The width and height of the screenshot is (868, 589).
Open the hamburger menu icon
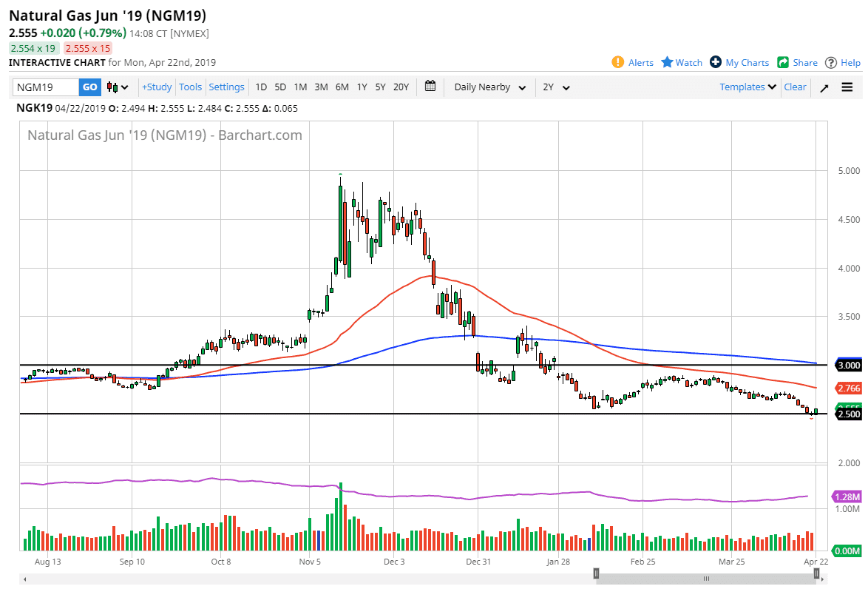click(847, 87)
